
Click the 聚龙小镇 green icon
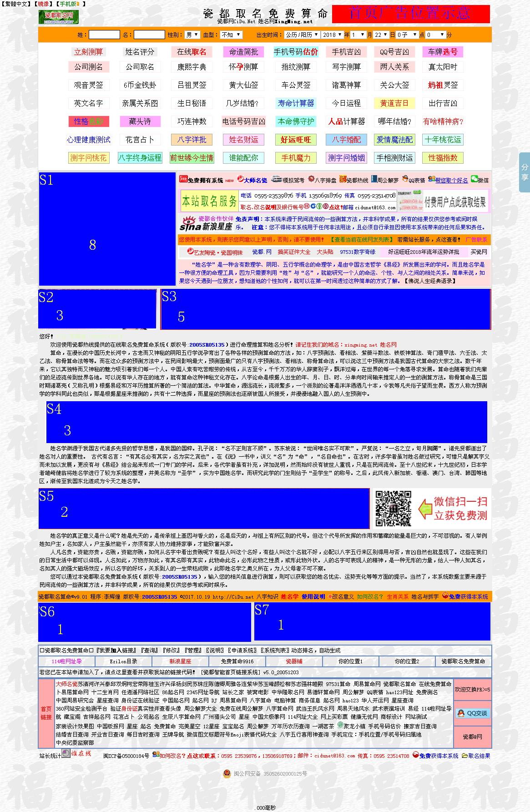(340, 725)
